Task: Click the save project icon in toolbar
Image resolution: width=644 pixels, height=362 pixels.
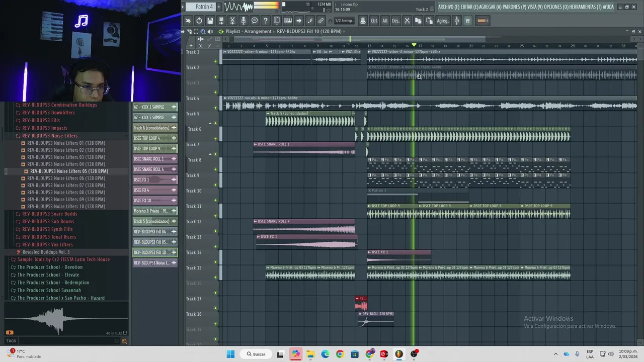Action: [x=210, y=21]
